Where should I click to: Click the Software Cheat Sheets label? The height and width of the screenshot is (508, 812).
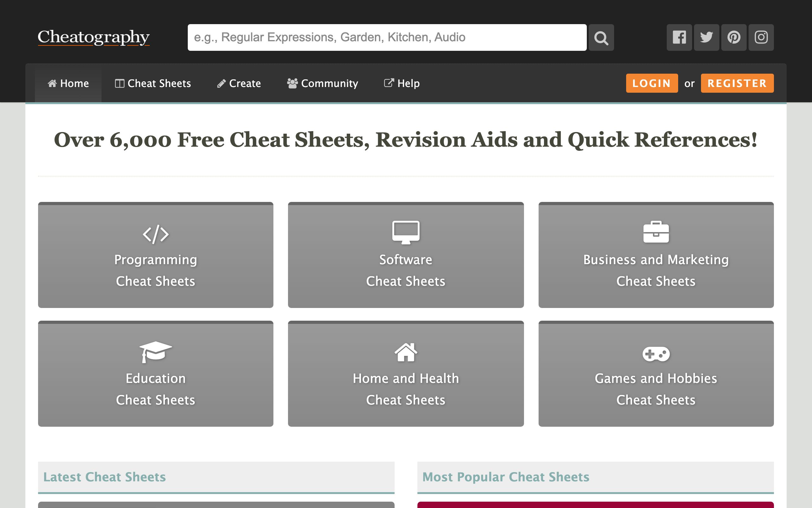pos(406,271)
